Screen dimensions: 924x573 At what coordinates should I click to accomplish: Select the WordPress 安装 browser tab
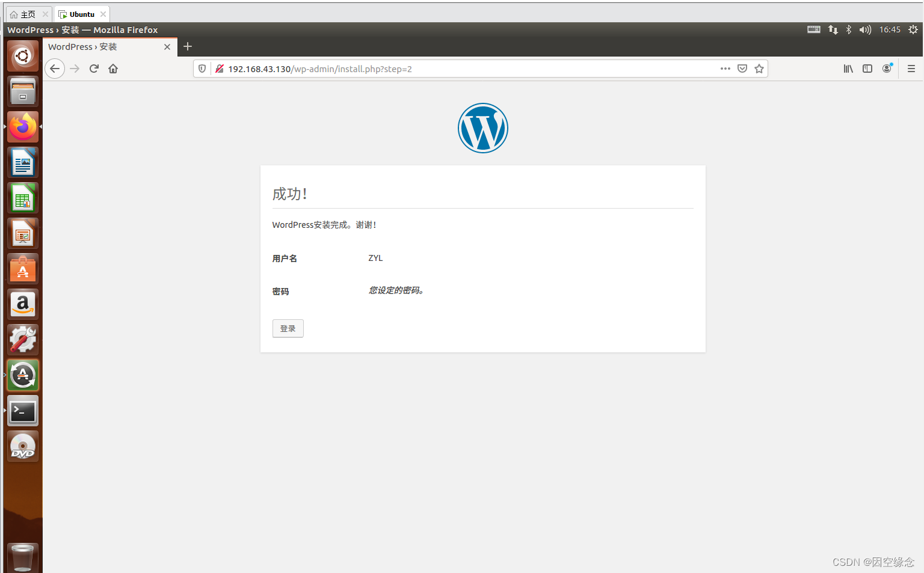click(96, 46)
